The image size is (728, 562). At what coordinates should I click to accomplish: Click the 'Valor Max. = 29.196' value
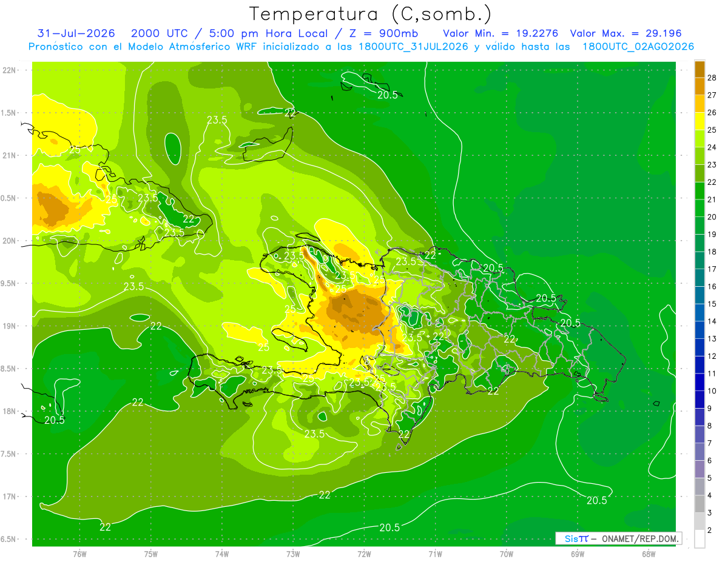click(625, 33)
